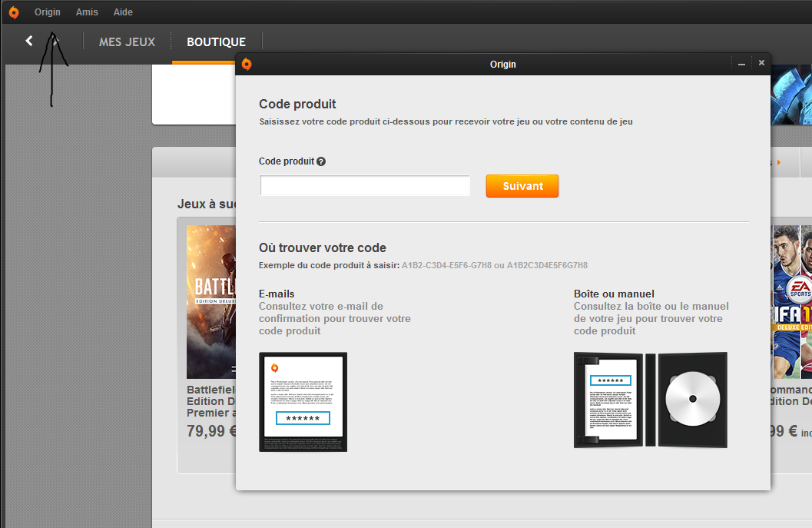Click the 79,99 € price in the store
Screen dimensions: 812x528
point(211,431)
